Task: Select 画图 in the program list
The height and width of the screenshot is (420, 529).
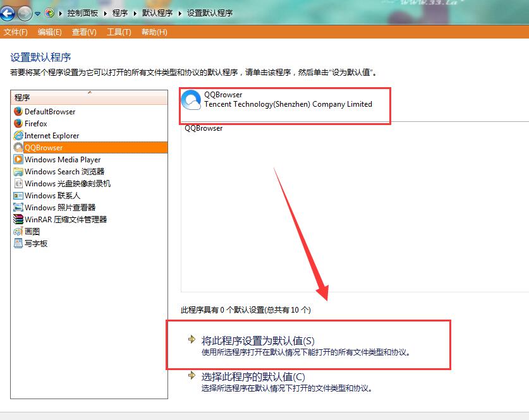Action: (x=32, y=232)
